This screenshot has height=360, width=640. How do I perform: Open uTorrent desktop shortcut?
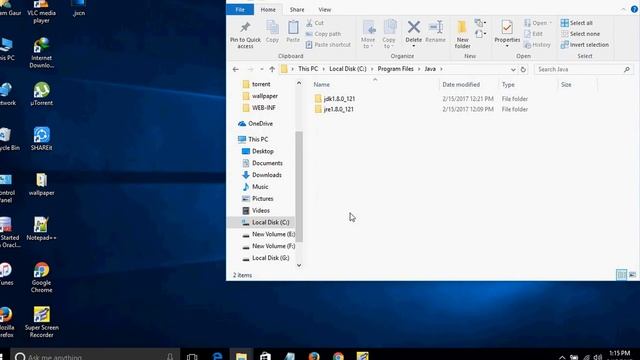pos(42,94)
